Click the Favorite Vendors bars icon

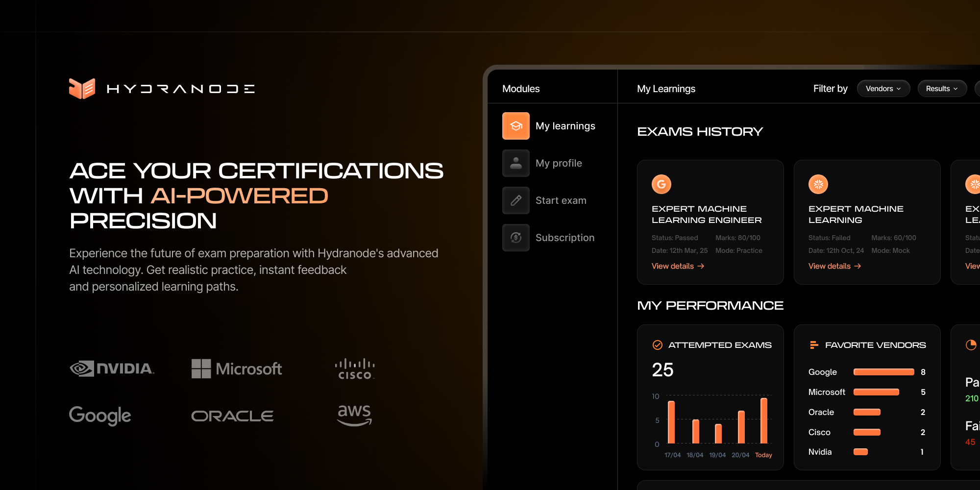tap(814, 345)
